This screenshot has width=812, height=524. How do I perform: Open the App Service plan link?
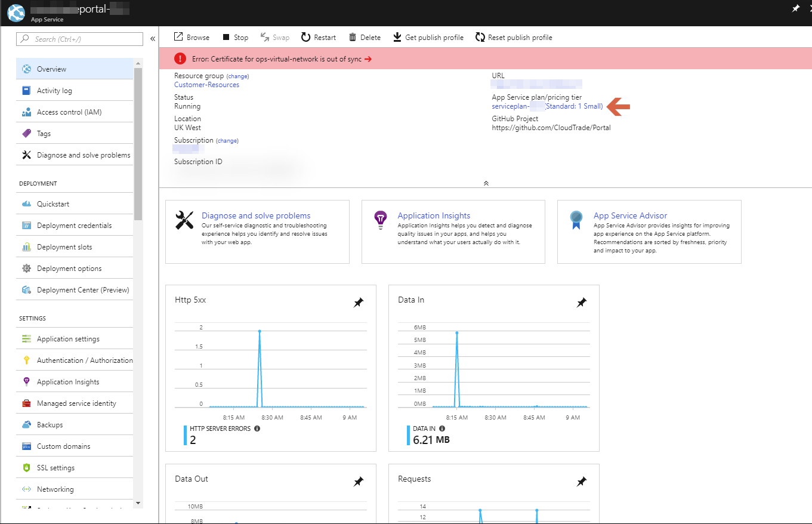click(x=547, y=106)
